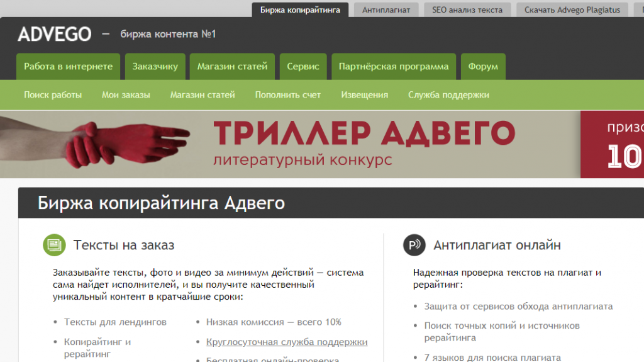Screen dimensions: 644x362
Task: Open the Сервис menu
Action: click(x=303, y=67)
